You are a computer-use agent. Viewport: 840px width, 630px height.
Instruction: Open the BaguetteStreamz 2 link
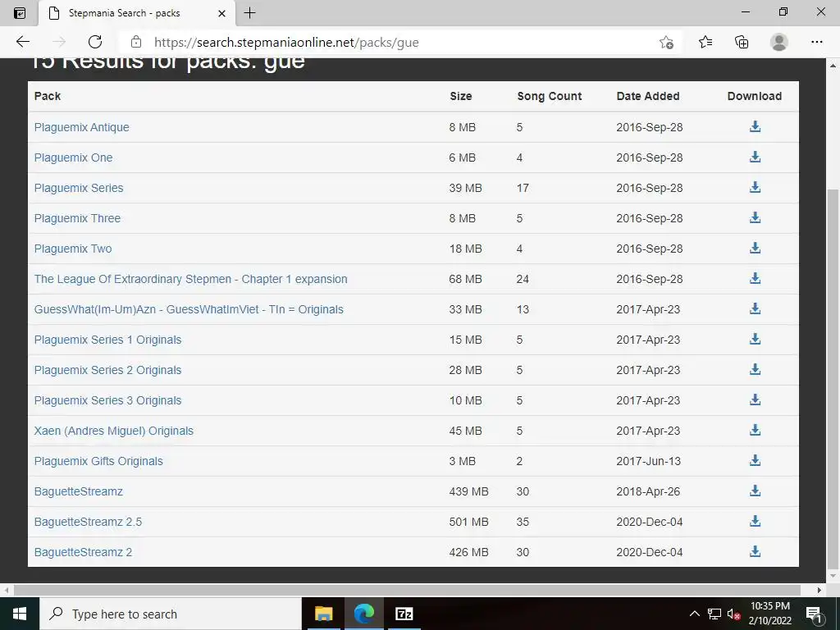pyautogui.click(x=83, y=552)
